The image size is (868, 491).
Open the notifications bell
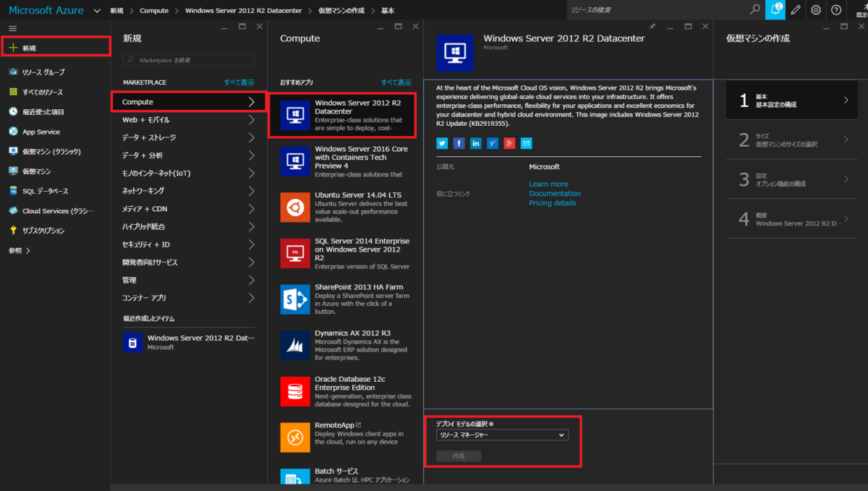[775, 9]
